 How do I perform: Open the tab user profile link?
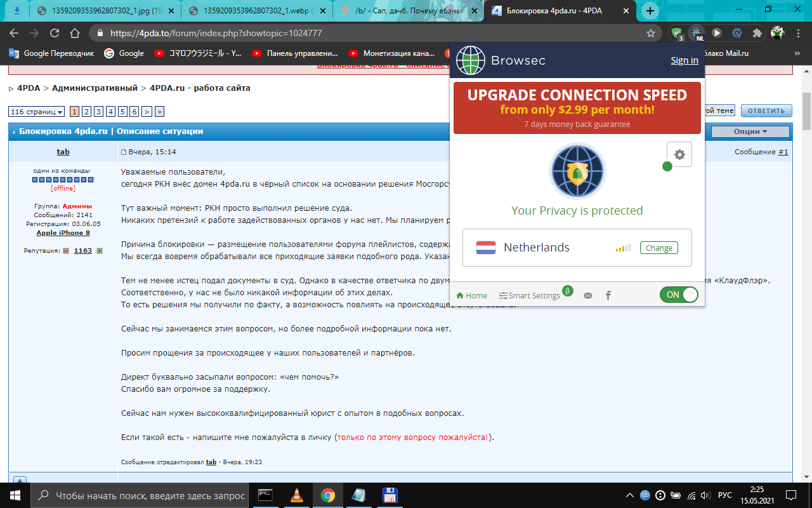63,152
